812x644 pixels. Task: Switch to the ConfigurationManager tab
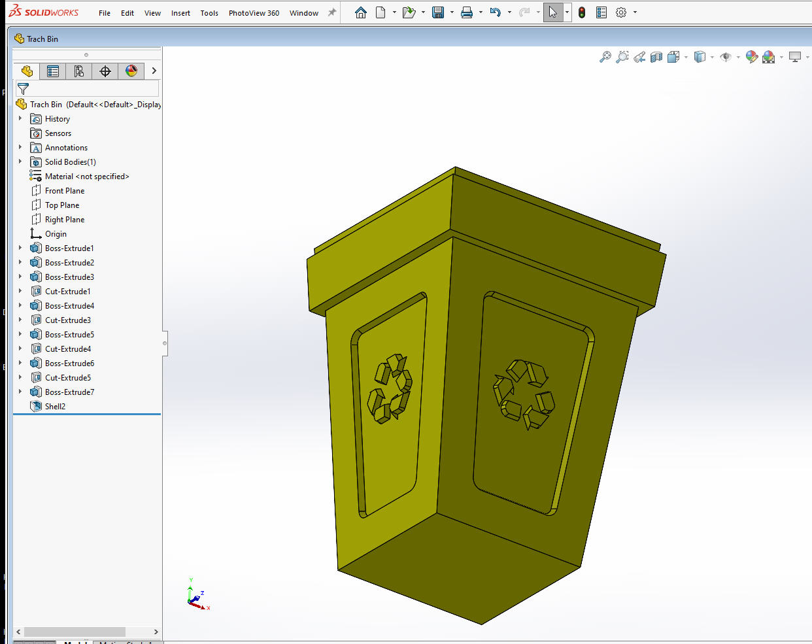click(x=79, y=71)
